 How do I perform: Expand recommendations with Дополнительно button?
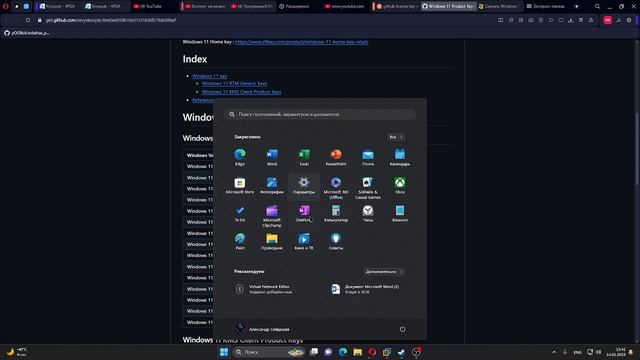(384, 271)
